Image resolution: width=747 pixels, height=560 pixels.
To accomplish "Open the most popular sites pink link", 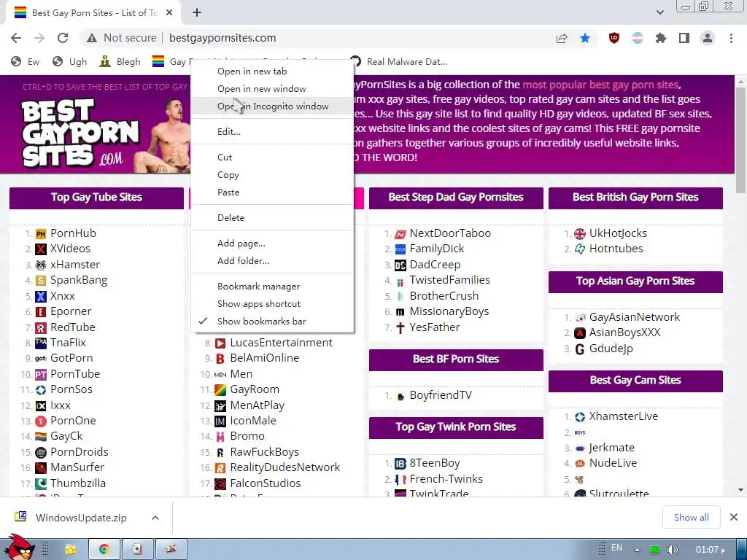I will pyautogui.click(x=601, y=85).
